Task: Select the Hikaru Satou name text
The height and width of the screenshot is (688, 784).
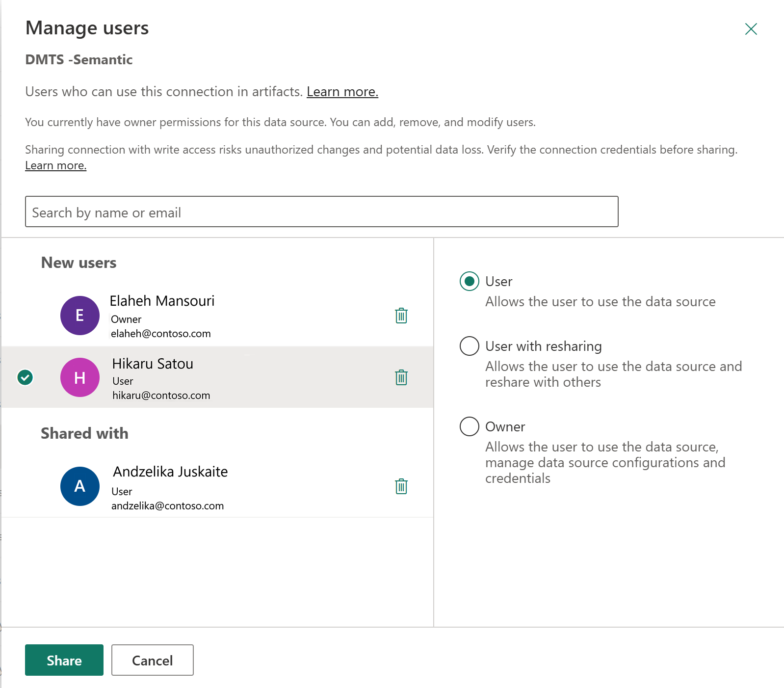Action: (153, 364)
